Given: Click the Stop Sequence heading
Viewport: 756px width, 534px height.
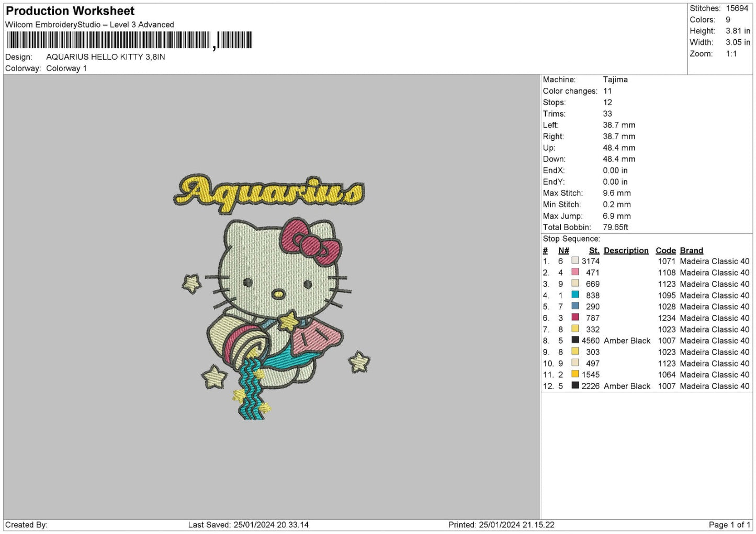Looking at the screenshot, I should (x=571, y=238).
